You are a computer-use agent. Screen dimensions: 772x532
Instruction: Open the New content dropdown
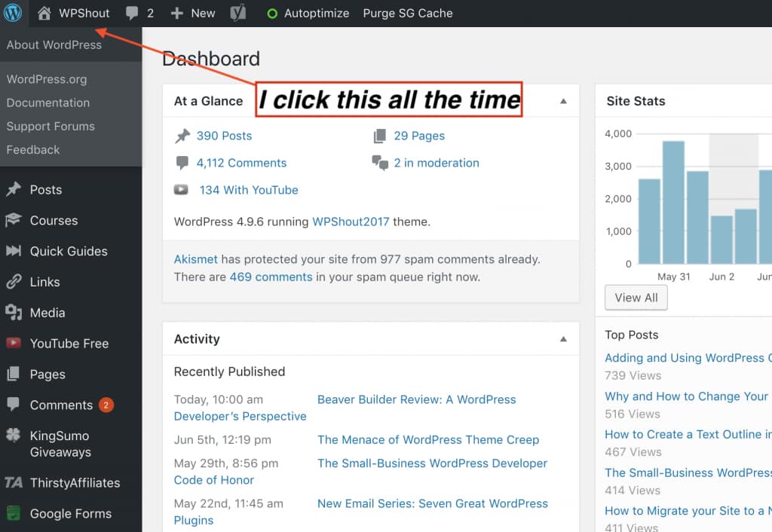(193, 13)
